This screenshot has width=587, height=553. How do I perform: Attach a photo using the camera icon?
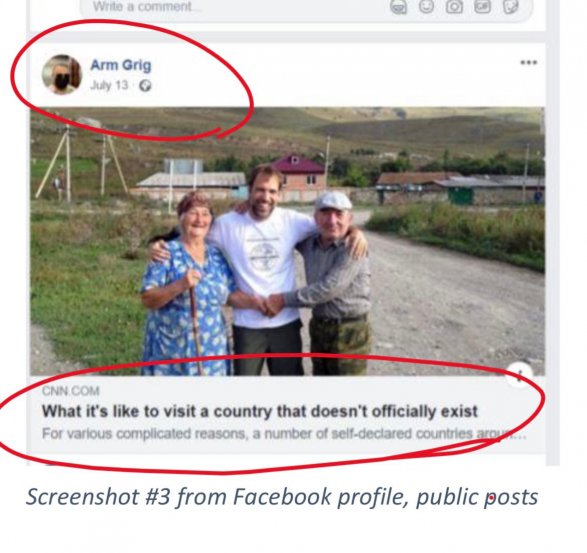click(454, 6)
